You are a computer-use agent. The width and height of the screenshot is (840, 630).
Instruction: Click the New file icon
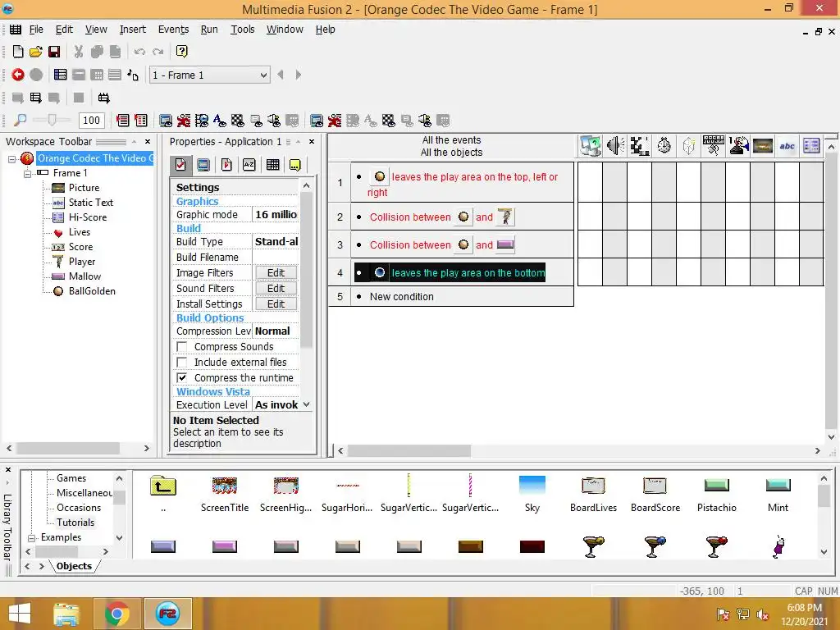click(18, 52)
